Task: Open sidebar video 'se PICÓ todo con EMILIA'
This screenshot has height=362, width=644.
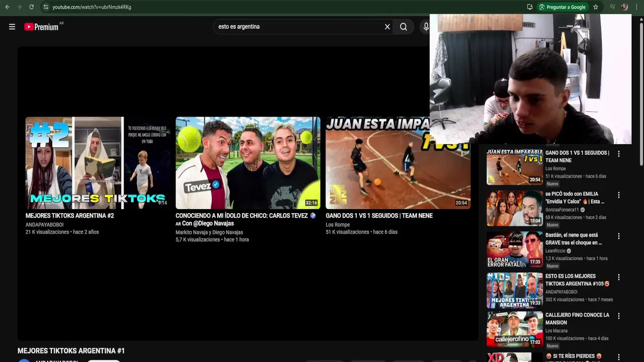Action: click(x=575, y=198)
